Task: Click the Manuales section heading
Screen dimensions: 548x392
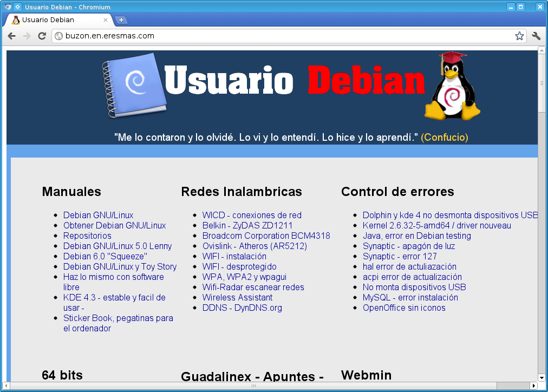Action: pos(71,192)
